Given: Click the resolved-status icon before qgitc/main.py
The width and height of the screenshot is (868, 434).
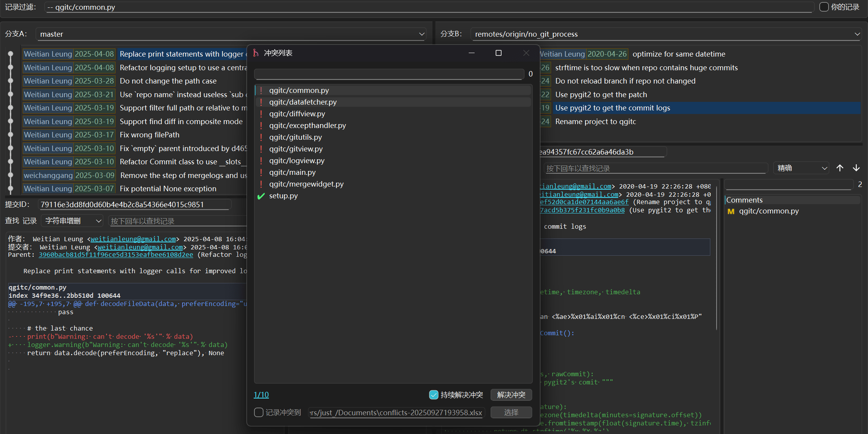Looking at the screenshot, I should tap(261, 172).
